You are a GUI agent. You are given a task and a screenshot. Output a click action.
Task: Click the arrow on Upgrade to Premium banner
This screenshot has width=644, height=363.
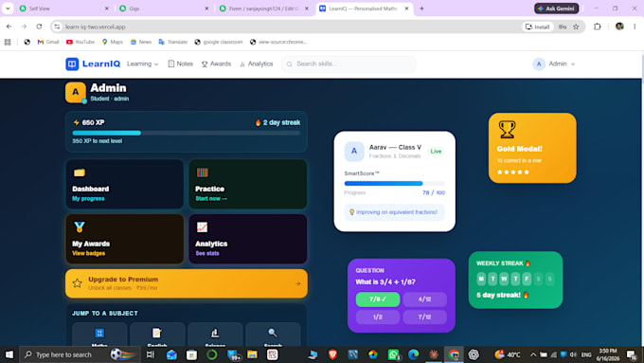coord(297,283)
